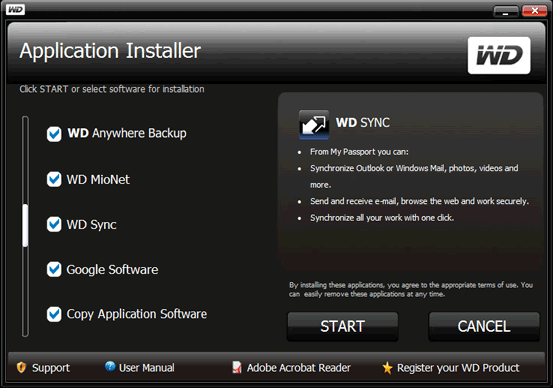The width and height of the screenshot is (553, 388).
Task: Open the Support link
Action: 50,368
